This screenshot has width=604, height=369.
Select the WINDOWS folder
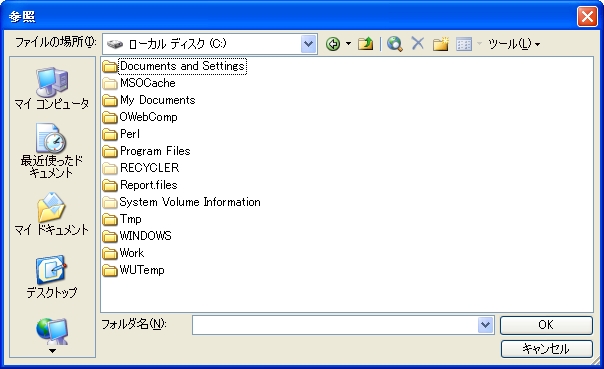137,236
